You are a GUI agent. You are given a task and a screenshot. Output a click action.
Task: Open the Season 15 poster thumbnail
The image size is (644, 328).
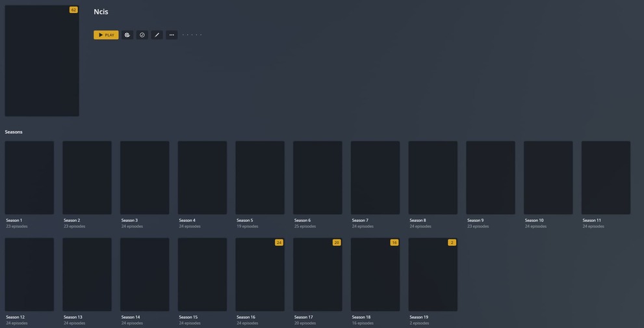point(202,274)
